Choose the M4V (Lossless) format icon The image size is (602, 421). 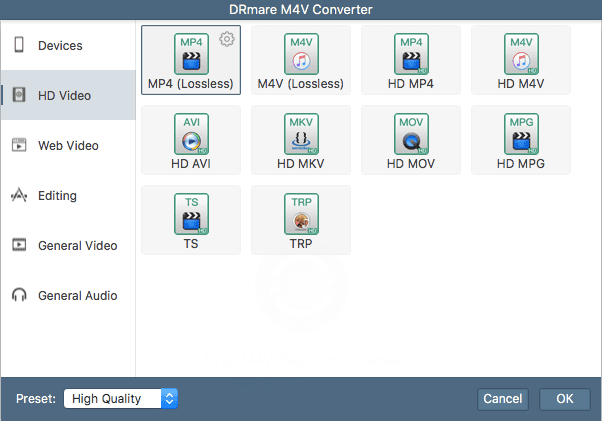[301, 54]
